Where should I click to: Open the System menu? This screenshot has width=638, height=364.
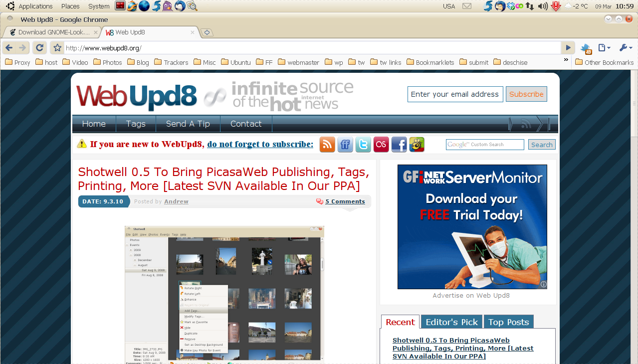coord(99,6)
